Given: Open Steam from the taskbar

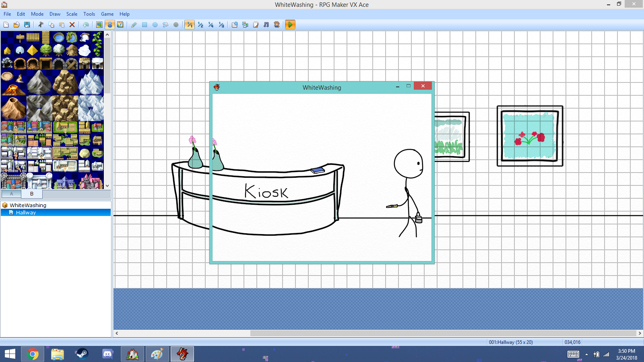Looking at the screenshot, I should [x=83, y=354].
